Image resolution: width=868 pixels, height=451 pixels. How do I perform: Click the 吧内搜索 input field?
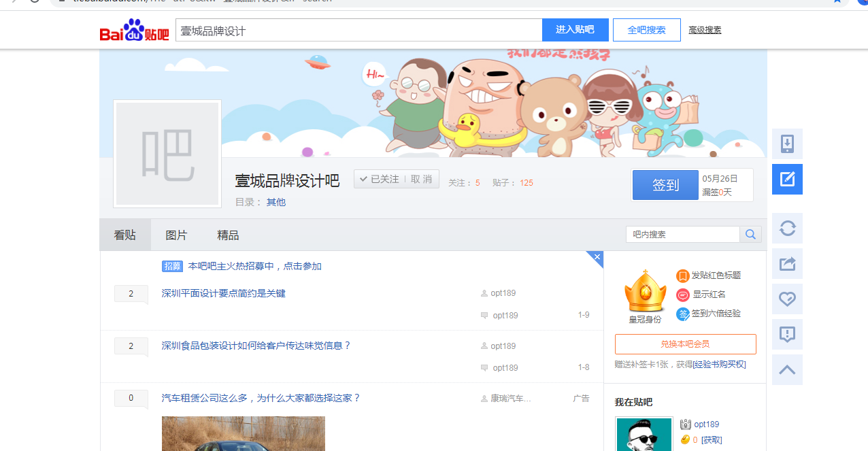682,235
